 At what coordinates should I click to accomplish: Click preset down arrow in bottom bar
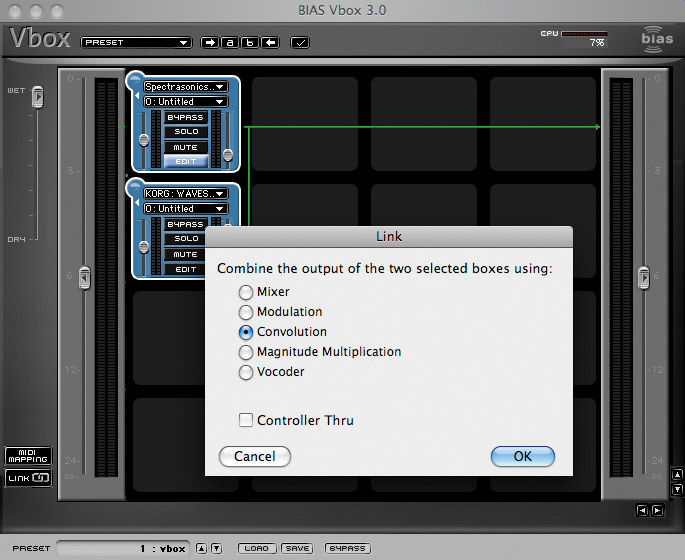pyautogui.click(x=217, y=548)
